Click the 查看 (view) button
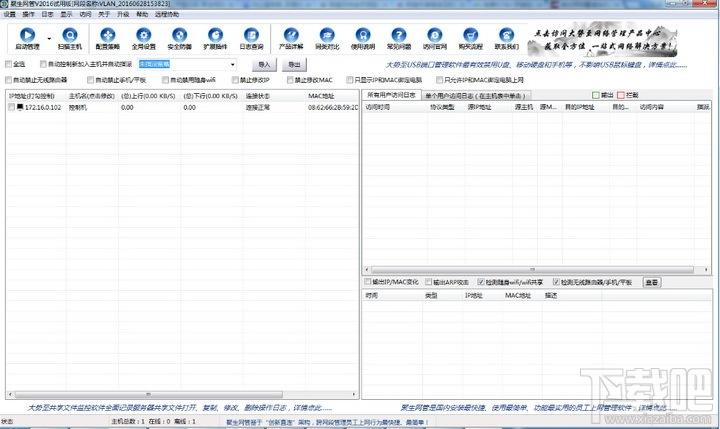This screenshot has width=720, height=429. [652, 282]
